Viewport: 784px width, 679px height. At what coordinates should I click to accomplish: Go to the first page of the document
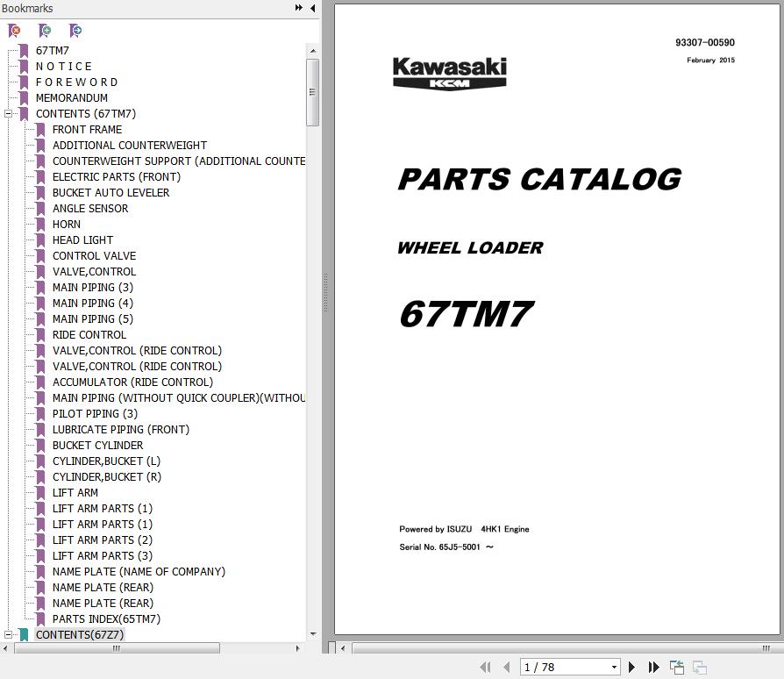coord(485,667)
